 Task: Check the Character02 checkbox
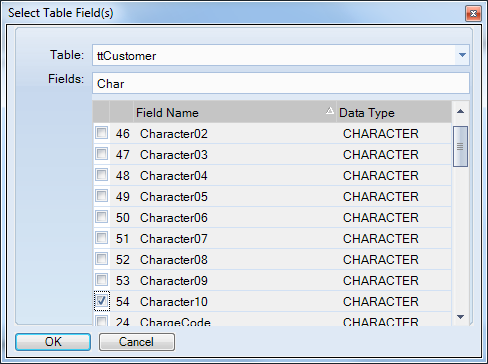pos(101,133)
